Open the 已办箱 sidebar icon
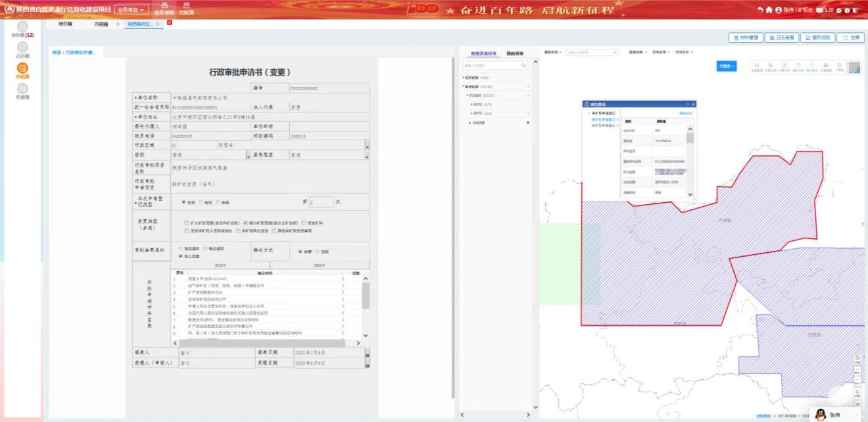Image resolution: width=868 pixels, height=422 pixels. pos(22,48)
